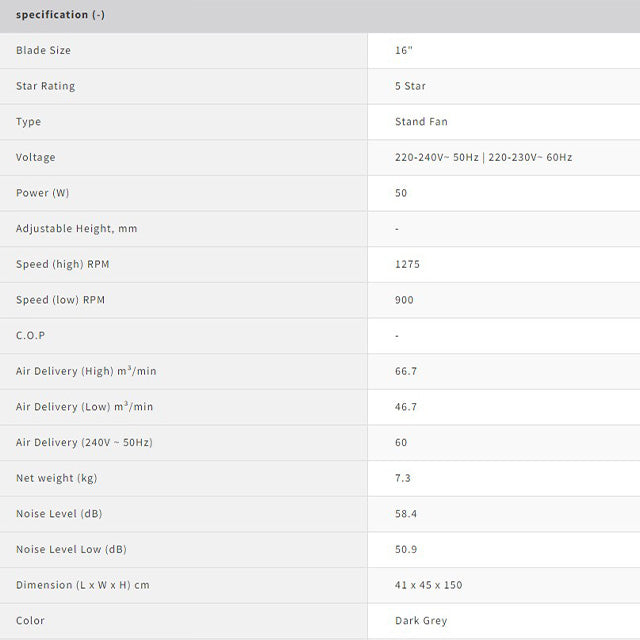Click the C.O.P row label
The width and height of the screenshot is (640, 640).
pos(31,336)
